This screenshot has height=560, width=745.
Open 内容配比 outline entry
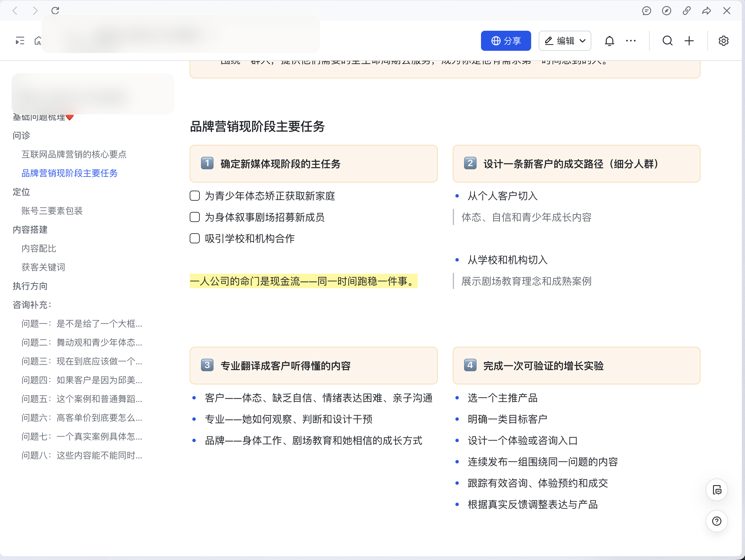(x=39, y=249)
